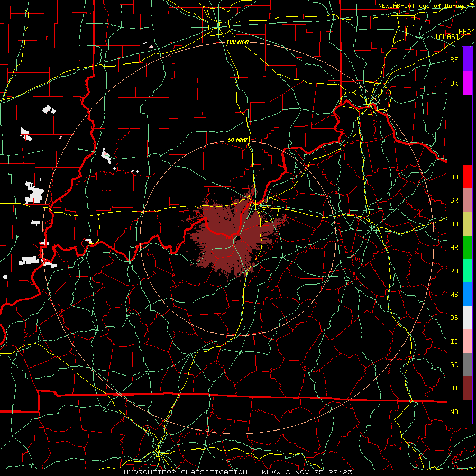Click the black radar site dot at center
The image size is (476, 476).
click(238, 239)
